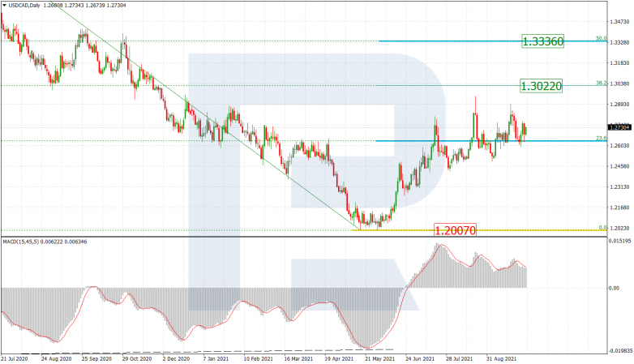Click the 16 Mar 2021 date label
Image resolution: width=634 pixels, height=364 pixels.
click(298, 359)
